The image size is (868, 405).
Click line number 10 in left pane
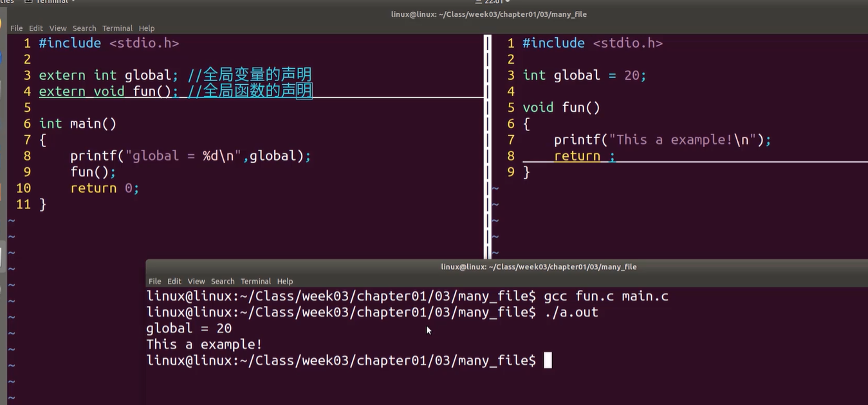tap(23, 188)
